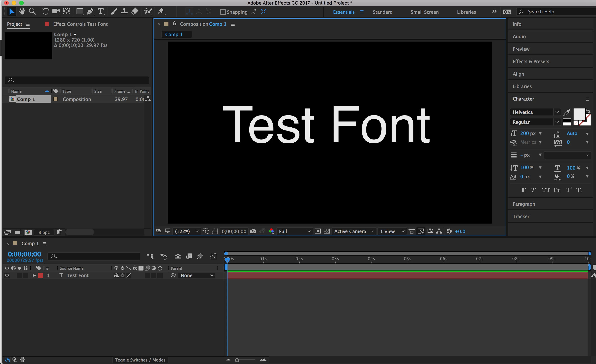Toggle the Faux Bold text style
Screen dimensions: 596x364
click(523, 190)
